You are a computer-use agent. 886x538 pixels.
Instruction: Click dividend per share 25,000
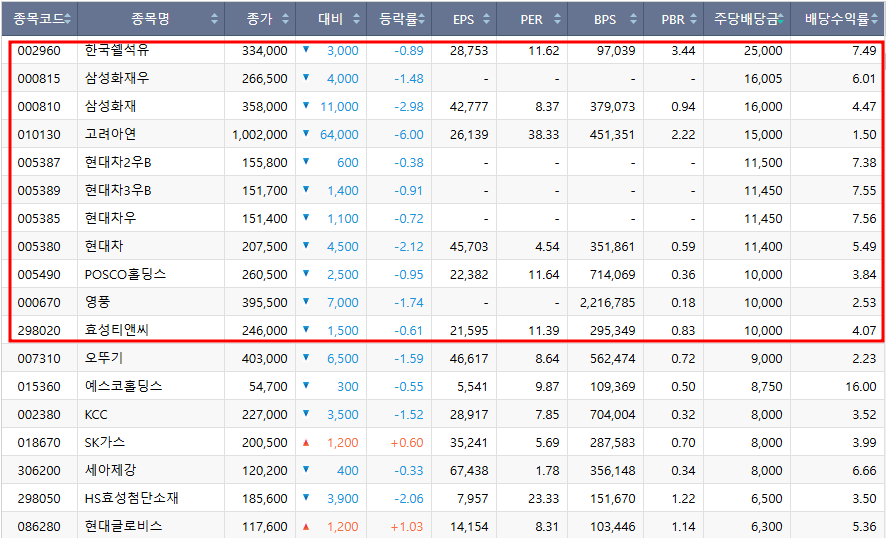pyautogui.click(x=763, y=50)
